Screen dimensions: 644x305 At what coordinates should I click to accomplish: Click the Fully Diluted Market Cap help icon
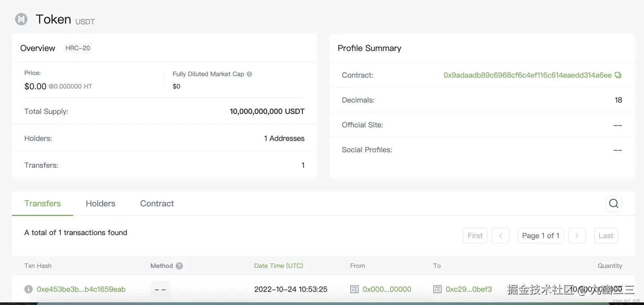[250, 74]
